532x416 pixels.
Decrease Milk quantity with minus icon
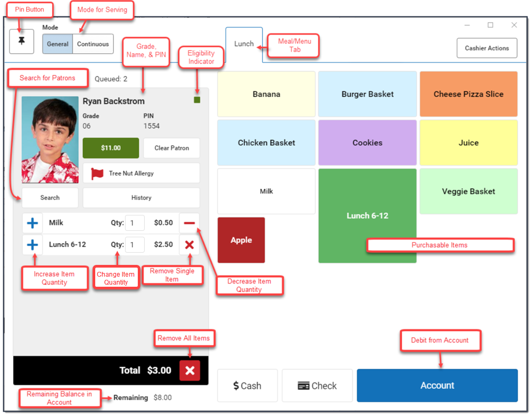[x=189, y=223]
